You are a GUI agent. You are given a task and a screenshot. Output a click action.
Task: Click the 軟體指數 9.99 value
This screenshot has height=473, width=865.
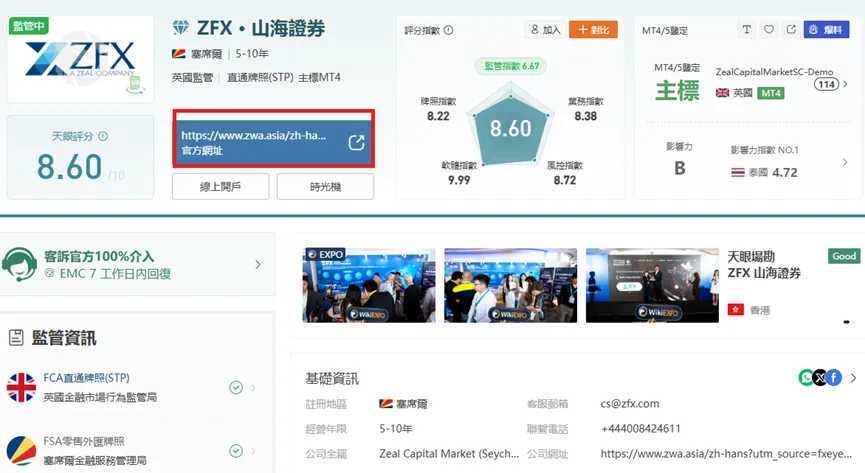459,180
